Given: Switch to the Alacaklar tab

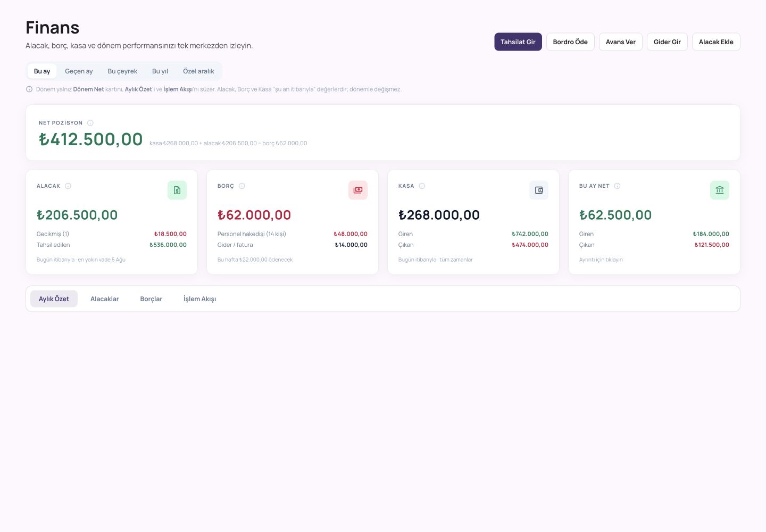Looking at the screenshot, I should (105, 299).
